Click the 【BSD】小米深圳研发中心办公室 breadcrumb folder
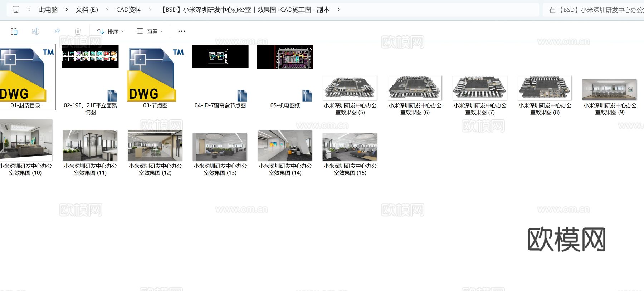 coord(244,10)
